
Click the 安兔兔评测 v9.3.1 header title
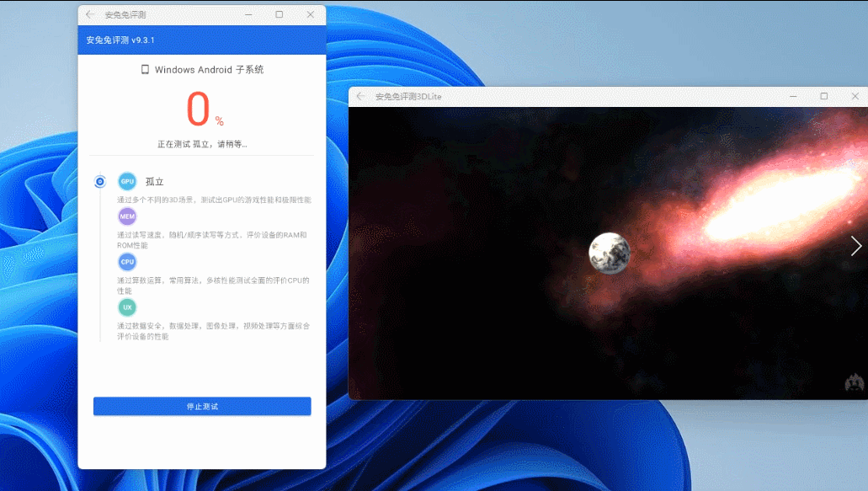[120, 40]
